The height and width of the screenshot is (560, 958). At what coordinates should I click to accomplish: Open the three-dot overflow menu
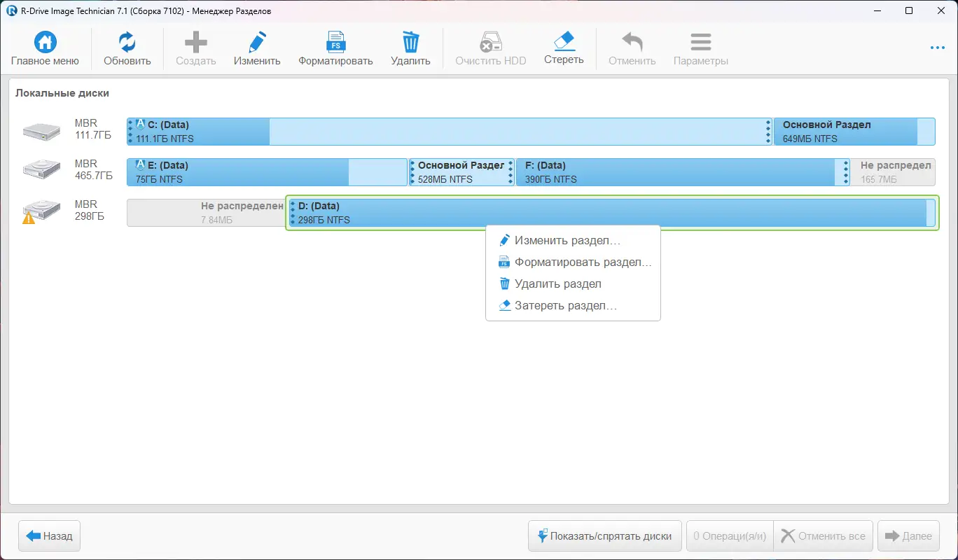coord(938,48)
